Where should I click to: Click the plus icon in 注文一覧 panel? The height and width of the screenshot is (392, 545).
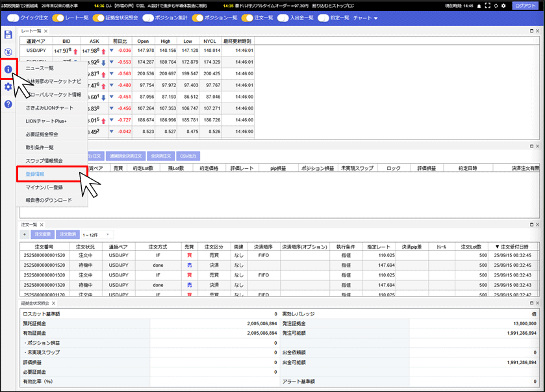(25, 234)
